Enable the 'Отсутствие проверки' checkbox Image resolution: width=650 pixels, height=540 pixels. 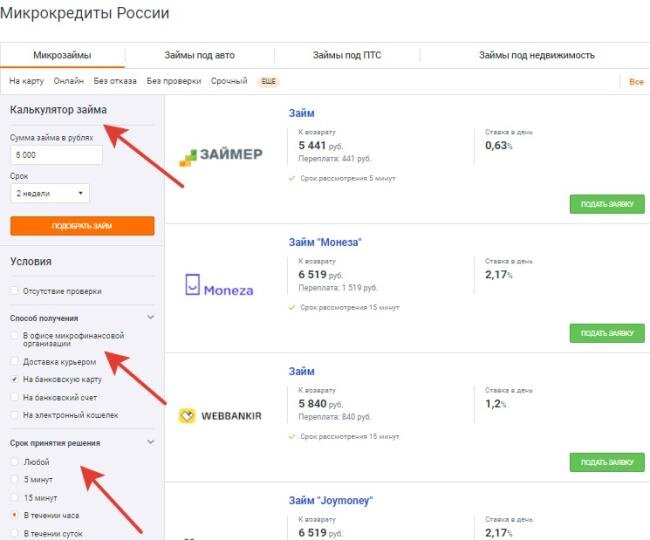click(13, 291)
